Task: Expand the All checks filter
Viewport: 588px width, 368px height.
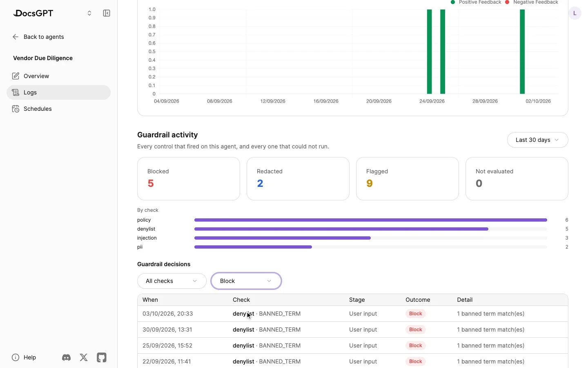Action: pos(172,281)
